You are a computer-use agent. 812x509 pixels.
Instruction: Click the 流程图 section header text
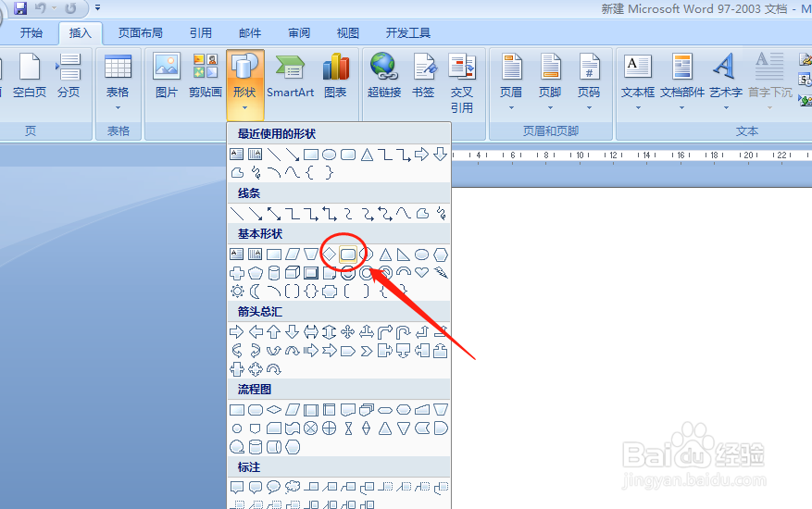255,390
